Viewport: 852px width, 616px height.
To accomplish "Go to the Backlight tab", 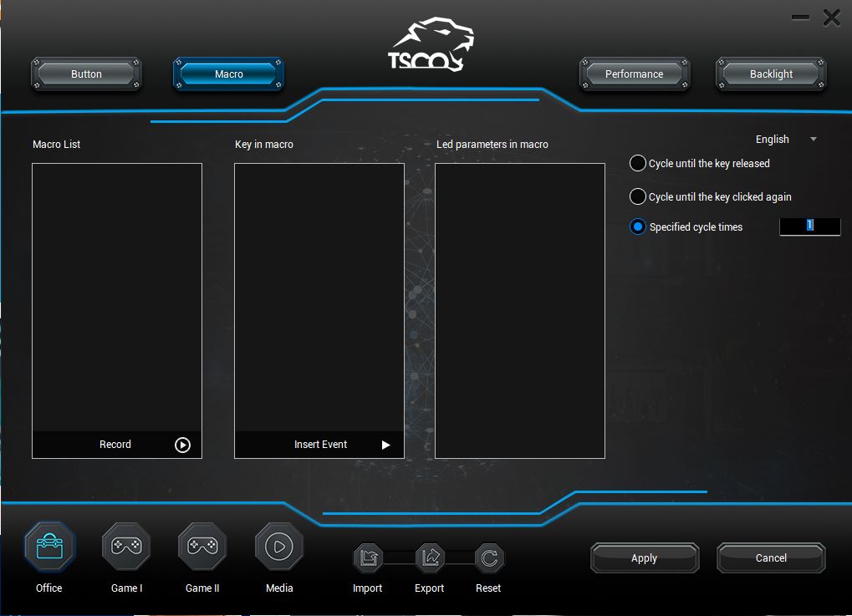I will pyautogui.click(x=771, y=74).
